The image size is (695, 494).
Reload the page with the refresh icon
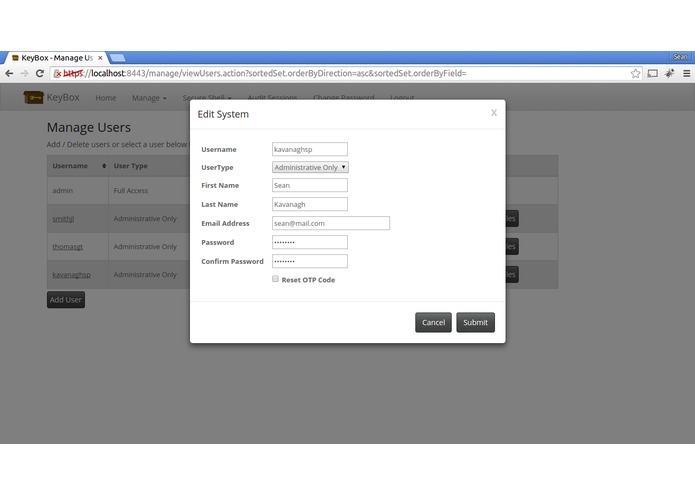pos(39,74)
